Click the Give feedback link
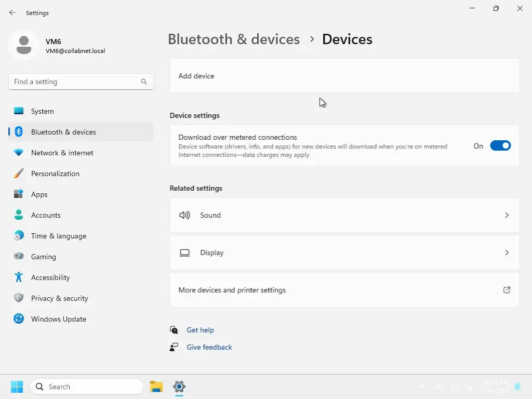This screenshot has width=532, height=399. coord(209,347)
